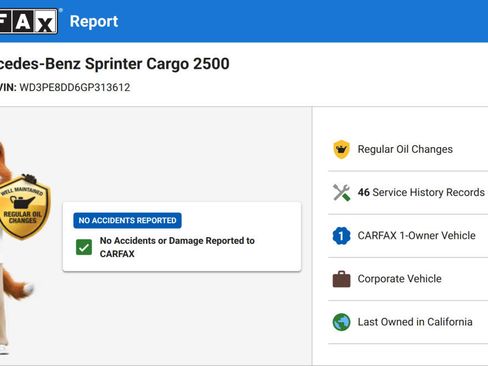
Task: Click No Accidents or Damage Reported text
Action: [177, 247]
